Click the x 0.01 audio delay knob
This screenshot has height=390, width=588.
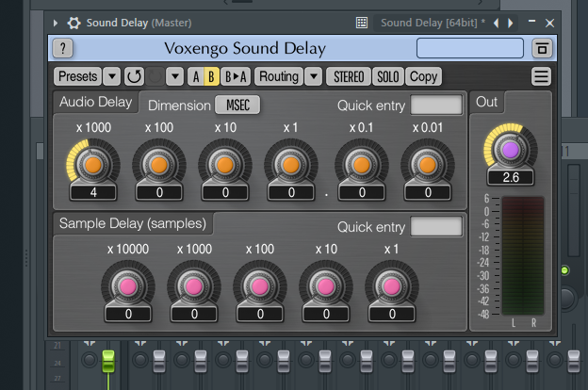[428, 165]
